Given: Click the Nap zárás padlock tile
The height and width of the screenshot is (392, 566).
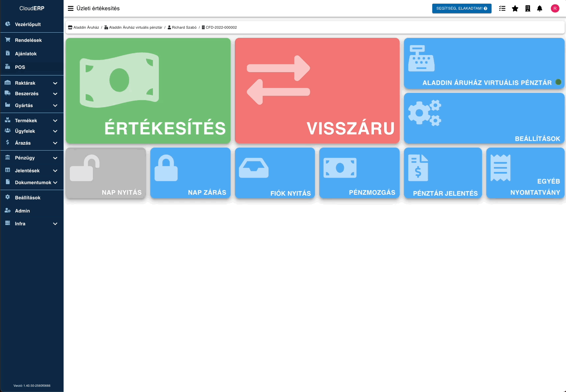Looking at the screenshot, I should click(x=190, y=173).
